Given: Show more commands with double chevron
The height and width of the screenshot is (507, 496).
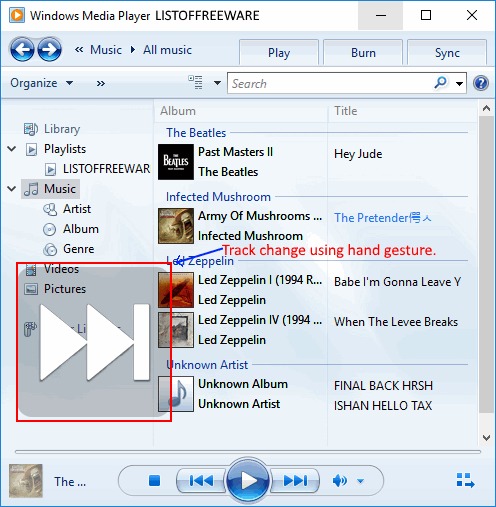Looking at the screenshot, I should point(101,83).
